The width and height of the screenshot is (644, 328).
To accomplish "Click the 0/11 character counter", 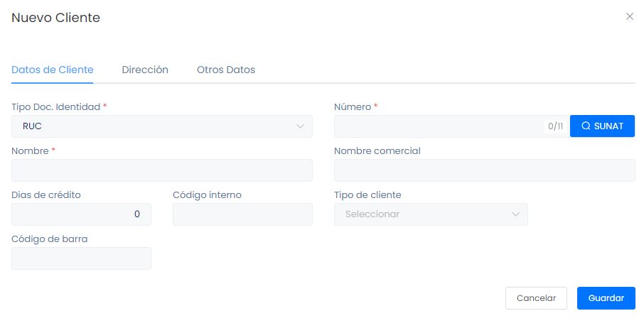I will 555,126.
